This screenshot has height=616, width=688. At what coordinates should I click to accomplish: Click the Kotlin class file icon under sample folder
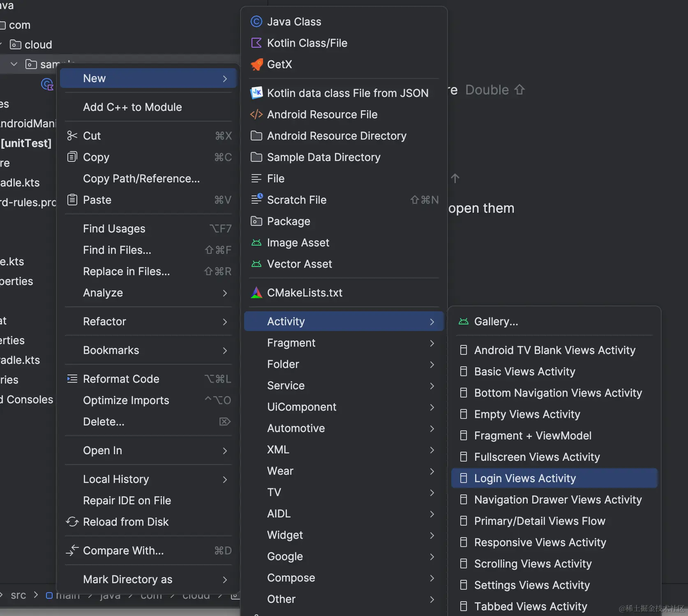point(48,84)
